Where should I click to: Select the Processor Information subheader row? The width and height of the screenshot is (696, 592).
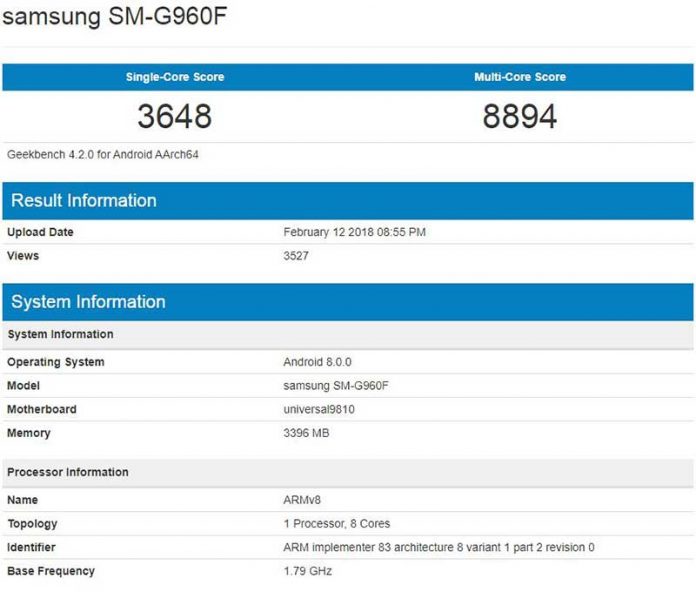(x=68, y=472)
